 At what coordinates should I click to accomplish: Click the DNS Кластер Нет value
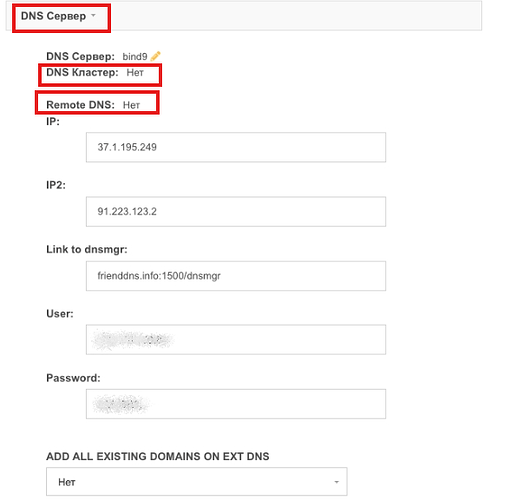point(135,72)
